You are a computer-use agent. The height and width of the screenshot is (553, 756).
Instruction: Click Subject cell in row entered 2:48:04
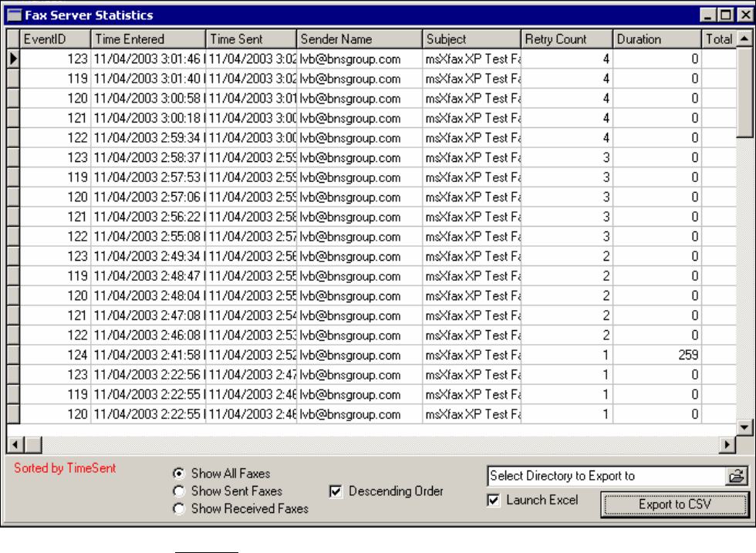coord(472,296)
